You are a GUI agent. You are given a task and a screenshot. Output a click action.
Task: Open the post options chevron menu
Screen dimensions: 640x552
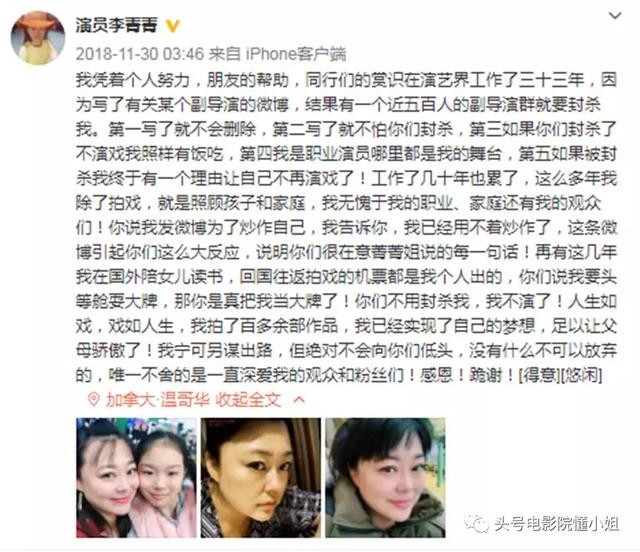click(x=615, y=16)
